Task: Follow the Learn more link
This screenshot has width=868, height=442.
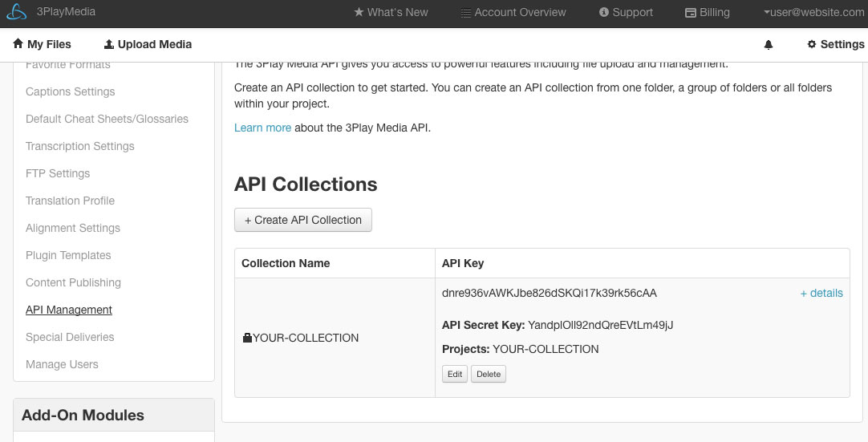Action: click(x=262, y=128)
